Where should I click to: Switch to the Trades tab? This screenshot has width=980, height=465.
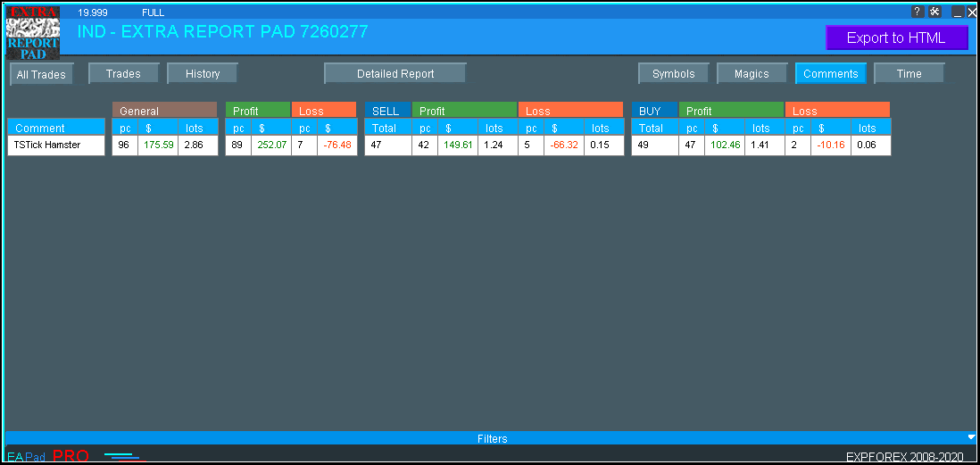[123, 74]
